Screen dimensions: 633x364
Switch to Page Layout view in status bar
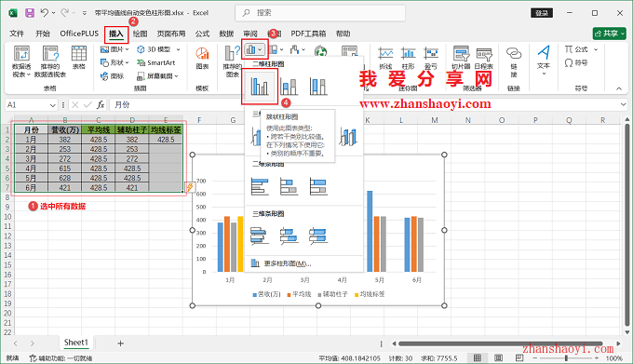coord(499,357)
